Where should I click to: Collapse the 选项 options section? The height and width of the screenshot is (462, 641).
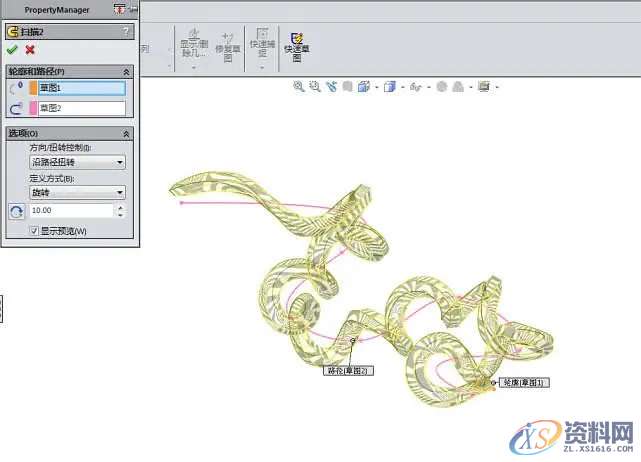[126, 134]
